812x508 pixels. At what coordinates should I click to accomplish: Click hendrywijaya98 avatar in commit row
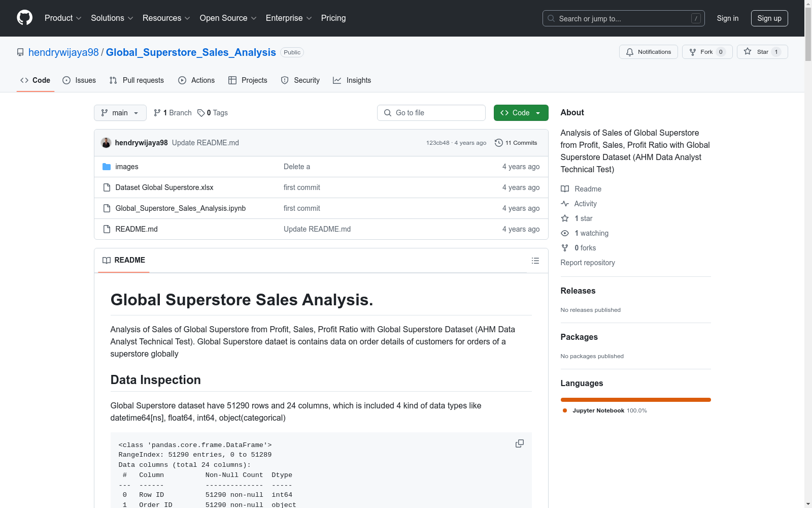106,143
